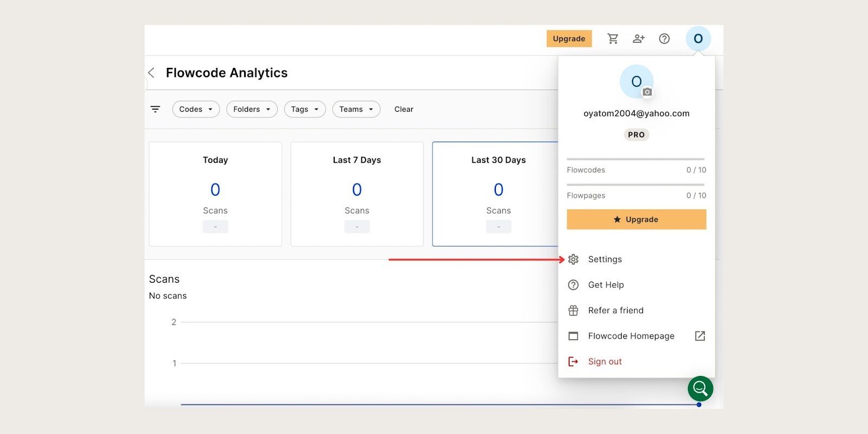Expand the Codes filter dropdown
This screenshot has width=868, height=434.
[196, 109]
